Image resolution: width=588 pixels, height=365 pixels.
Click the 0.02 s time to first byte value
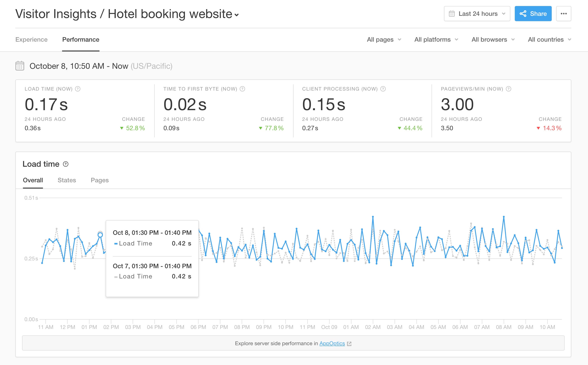(x=185, y=105)
